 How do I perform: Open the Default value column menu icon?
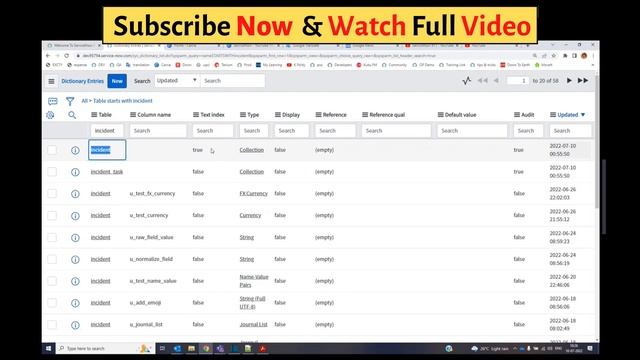coord(440,115)
